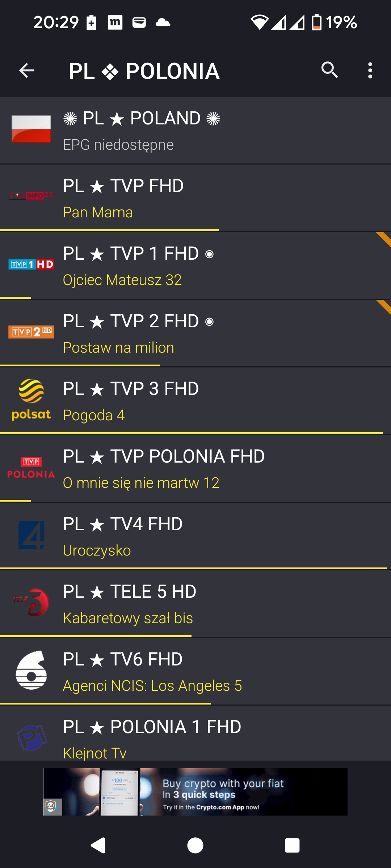Viewport: 391px width, 868px height.
Task: Select PL TVP POLONIA FHD entry
Action: coord(164,456)
